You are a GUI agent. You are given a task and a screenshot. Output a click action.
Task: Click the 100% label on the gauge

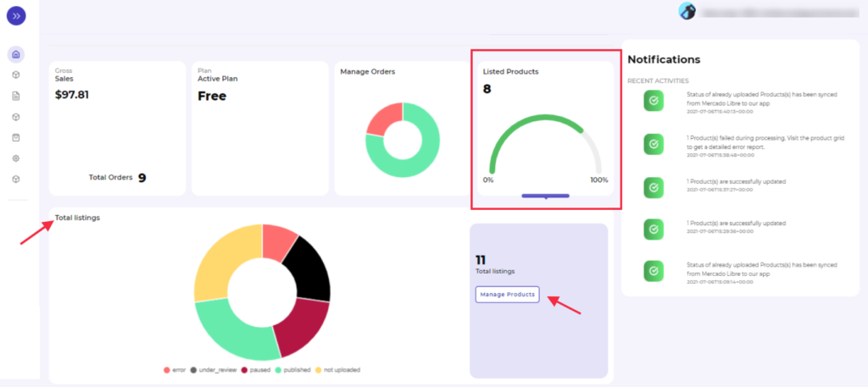(x=599, y=180)
